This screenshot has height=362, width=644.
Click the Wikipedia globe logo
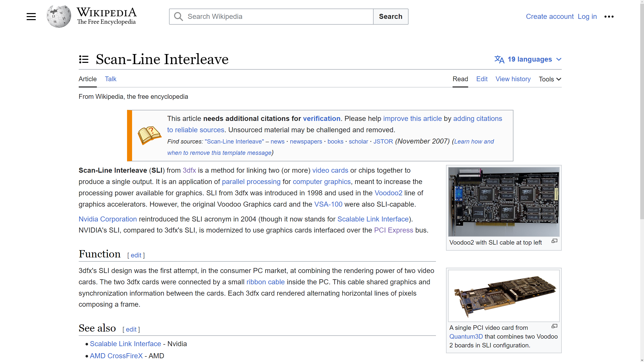click(x=59, y=17)
